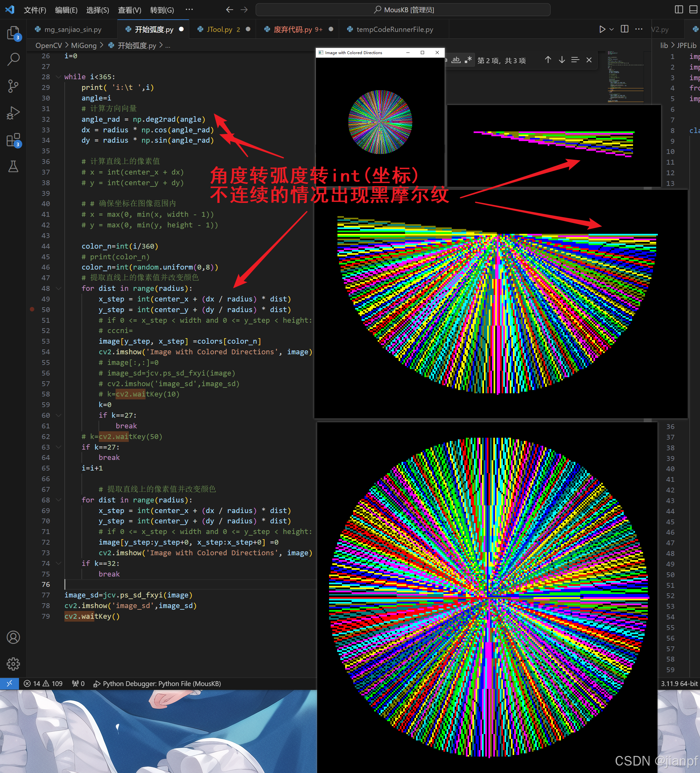Click the Accounts icon in activity bar
The height and width of the screenshot is (773, 700).
[x=14, y=637]
